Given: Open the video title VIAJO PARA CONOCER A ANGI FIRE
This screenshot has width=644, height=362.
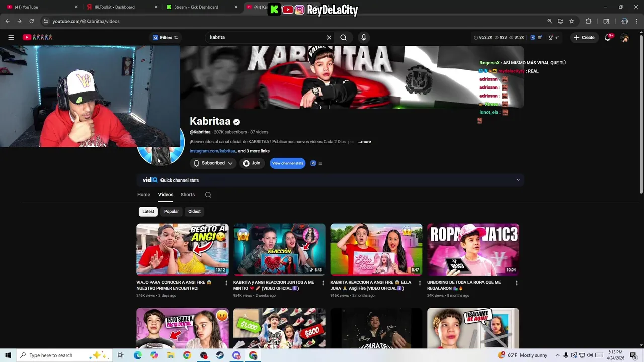Looking at the screenshot, I should (174, 285).
